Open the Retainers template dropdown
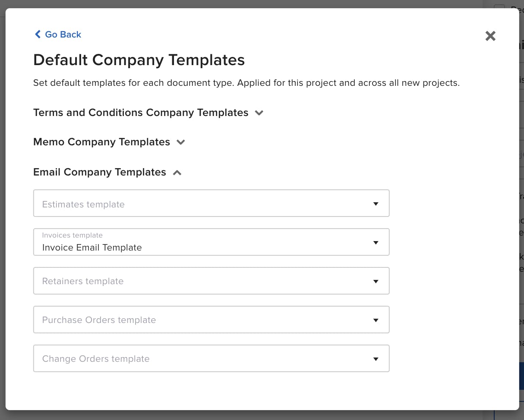The height and width of the screenshot is (420, 524). (x=211, y=281)
